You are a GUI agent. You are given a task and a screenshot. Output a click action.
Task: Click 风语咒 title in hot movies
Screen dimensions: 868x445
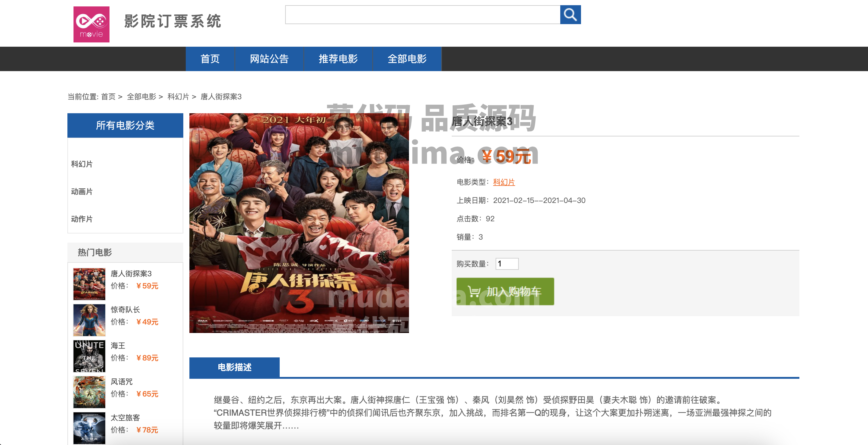tap(122, 382)
